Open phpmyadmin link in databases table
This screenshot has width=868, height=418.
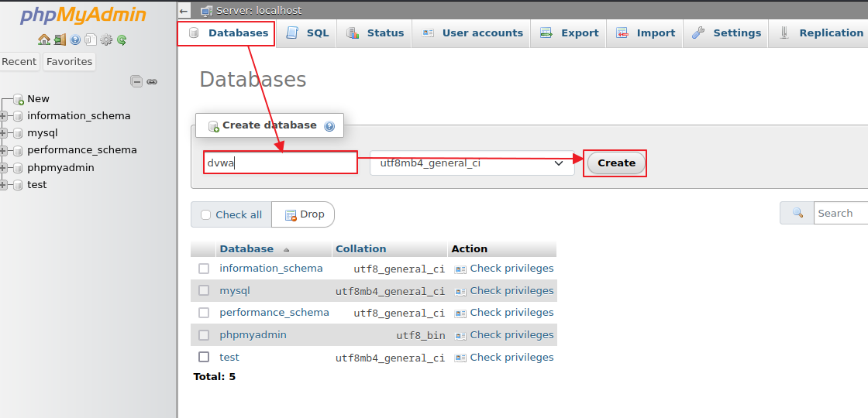click(x=253, y=334)
